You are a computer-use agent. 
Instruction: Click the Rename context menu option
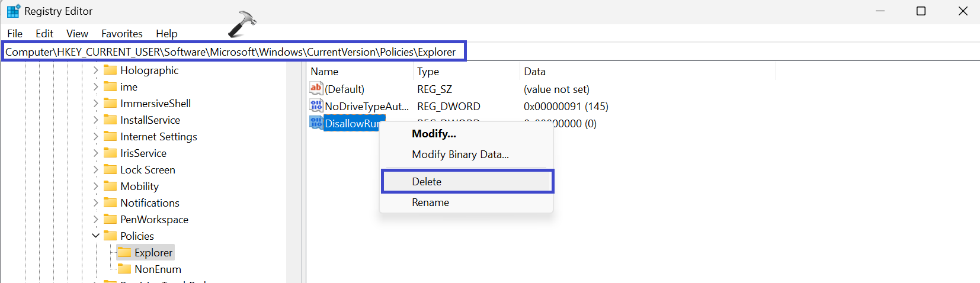tap(430, 202)
